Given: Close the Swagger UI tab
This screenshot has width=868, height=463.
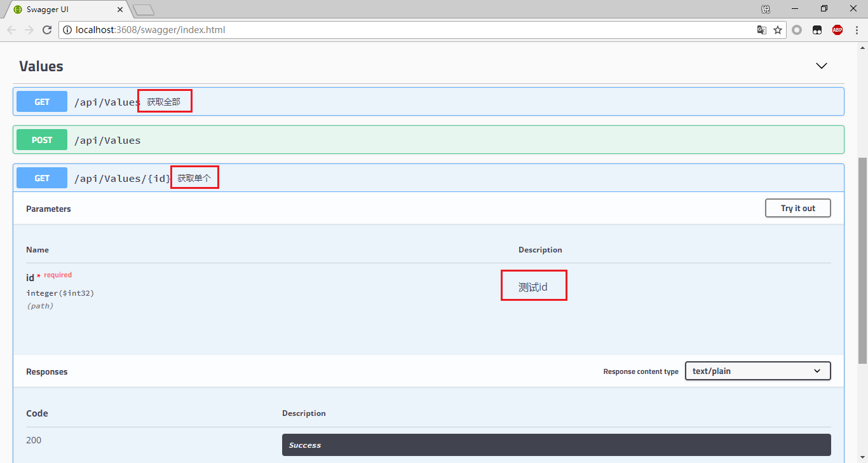Looking at the screenshot, I should coord(119,10).
